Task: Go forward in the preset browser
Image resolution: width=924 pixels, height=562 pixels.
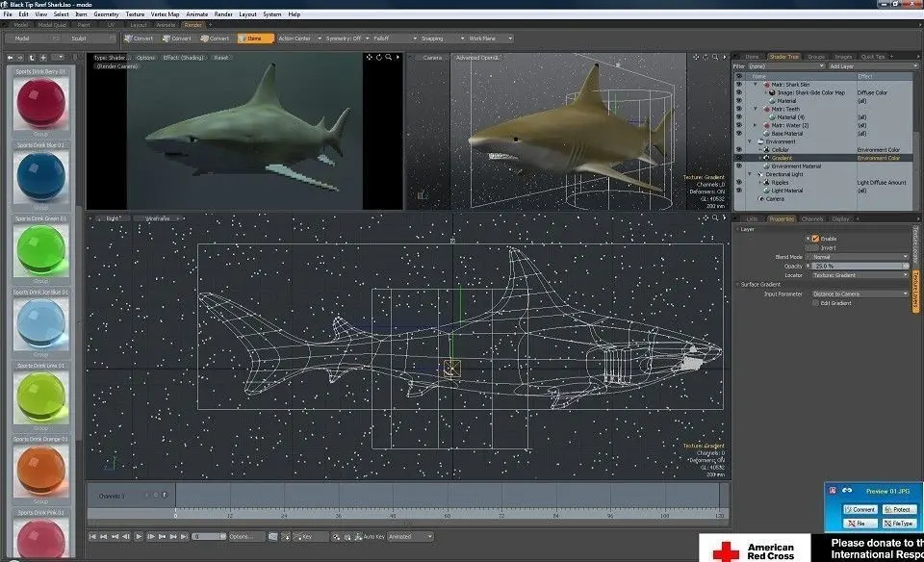Action: tap(20, 58)
